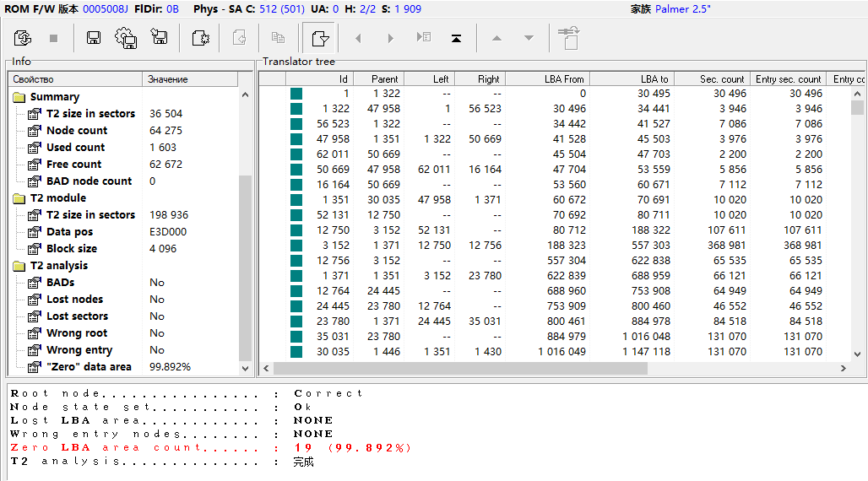
Task: Sort by the Right column header
Action: 480,79
